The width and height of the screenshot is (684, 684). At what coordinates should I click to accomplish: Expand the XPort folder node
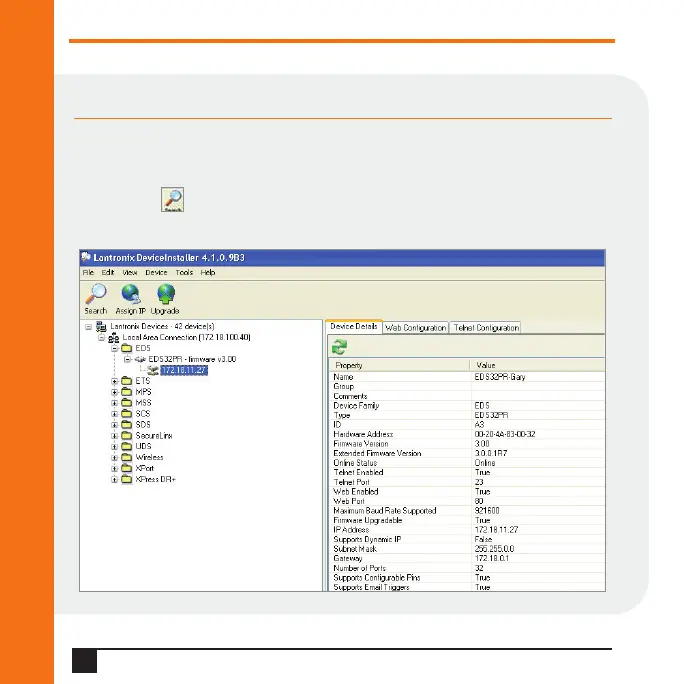(114, 469)
